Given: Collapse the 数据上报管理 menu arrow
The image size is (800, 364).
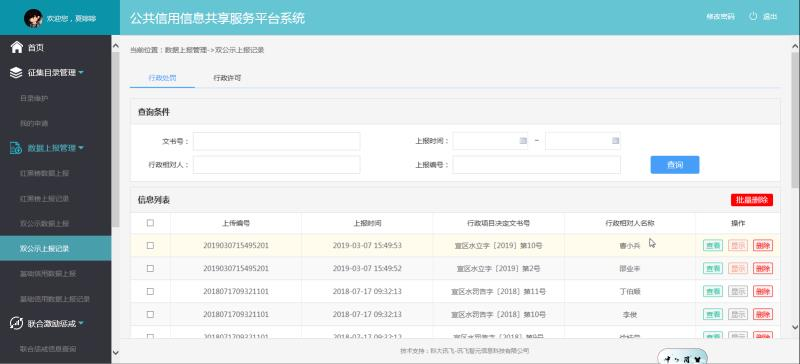Looking at the screenshot, I should [x=81, y=148].
